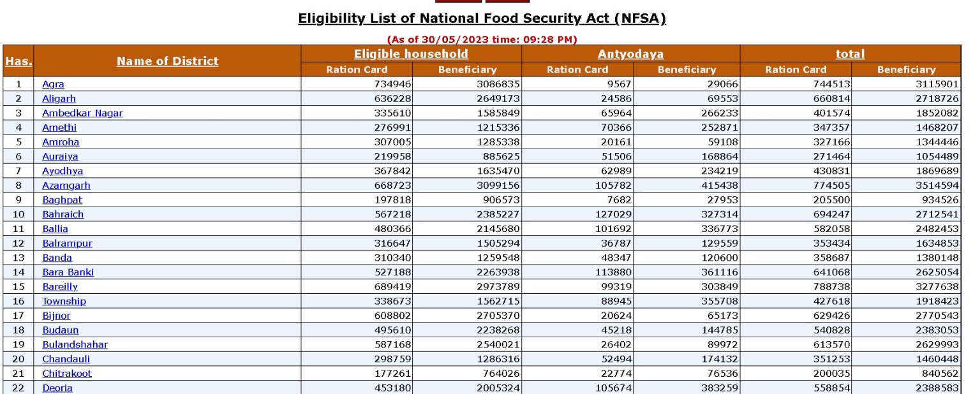Click the Eligible household column header

click(412, 55)
